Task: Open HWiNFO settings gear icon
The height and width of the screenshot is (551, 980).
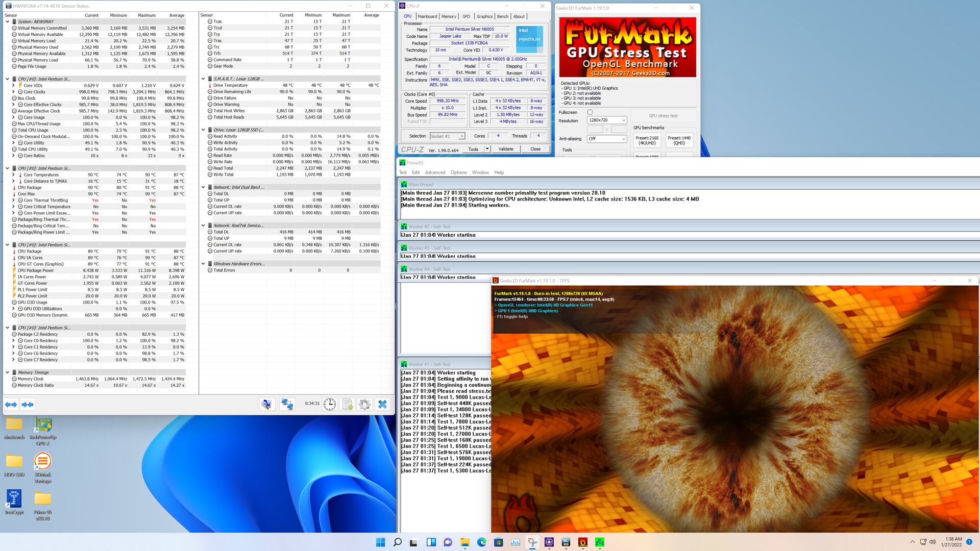Action: pos(364,405)
